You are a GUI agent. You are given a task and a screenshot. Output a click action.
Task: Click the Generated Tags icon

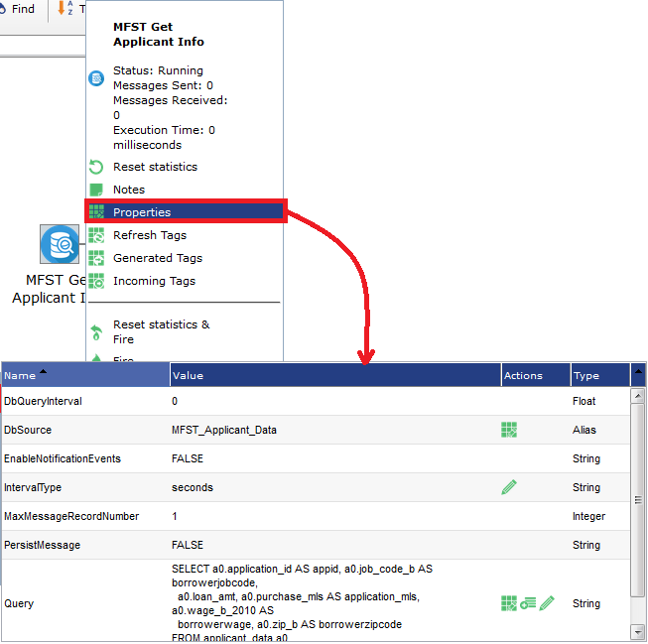pos(96,258)
